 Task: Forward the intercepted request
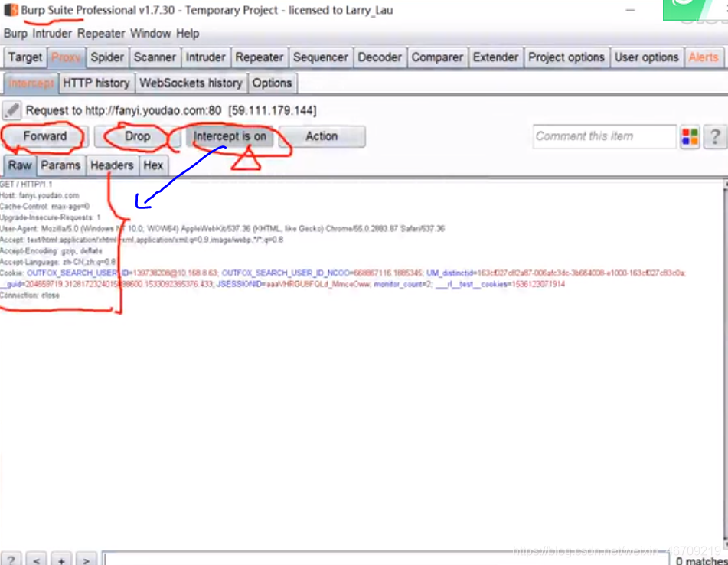45,136
